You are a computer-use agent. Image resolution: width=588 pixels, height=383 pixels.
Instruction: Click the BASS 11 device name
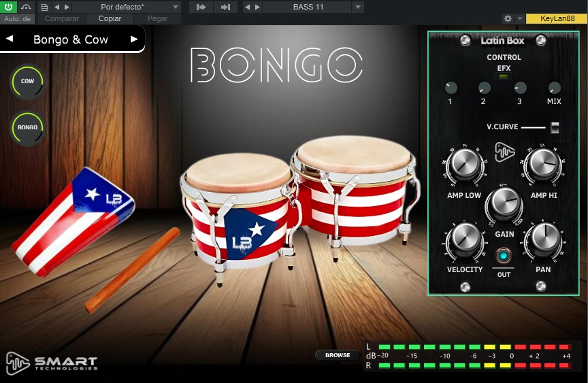(x=308, y=7)
